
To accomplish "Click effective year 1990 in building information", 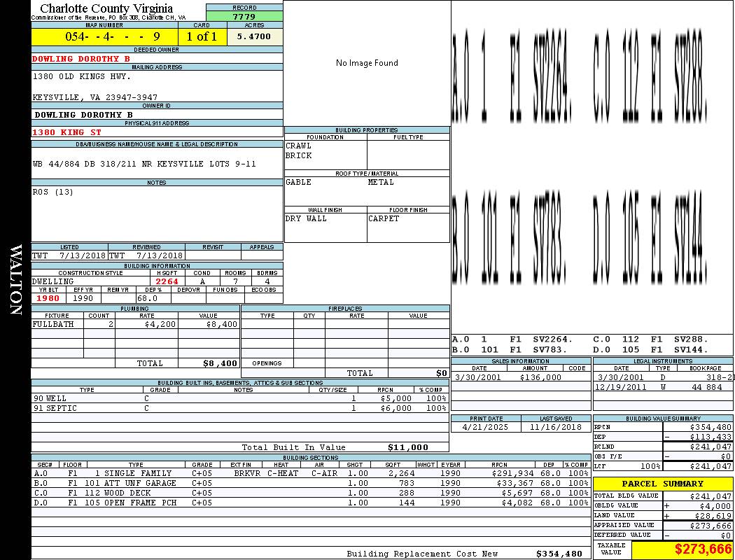I will pos(83,298).
